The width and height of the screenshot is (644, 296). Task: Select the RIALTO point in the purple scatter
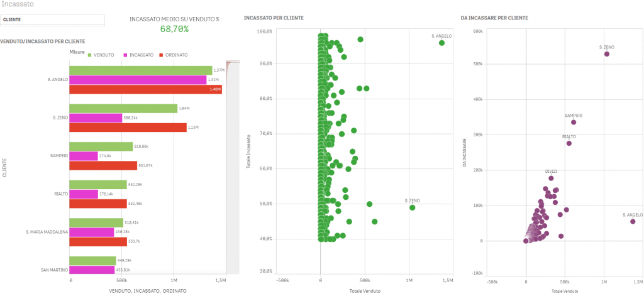pos(569,143)
